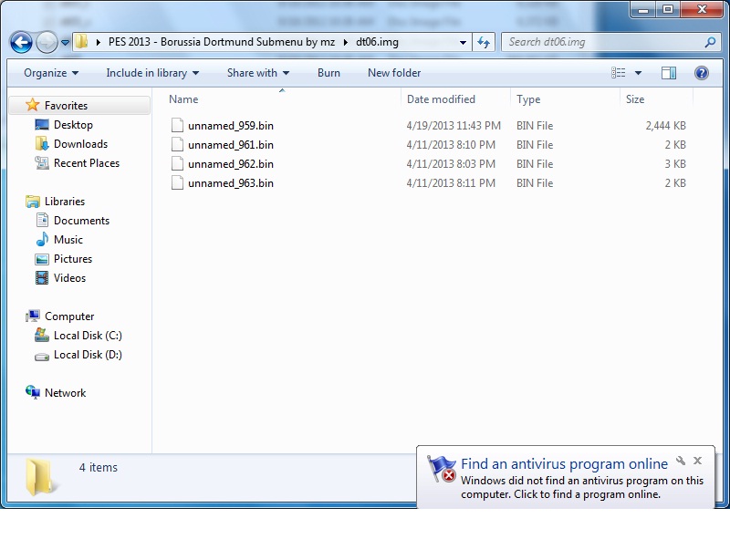Click the greyed Forward arrow button

coord(47,43)
